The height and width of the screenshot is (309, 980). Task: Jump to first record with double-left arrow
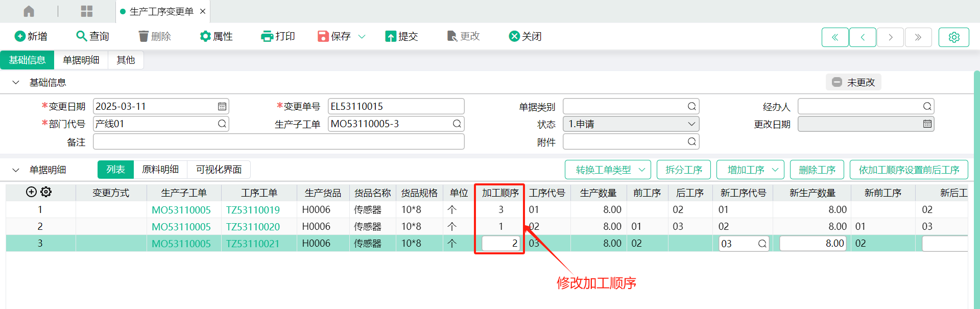pyautogui.click(x=835, y=37)
